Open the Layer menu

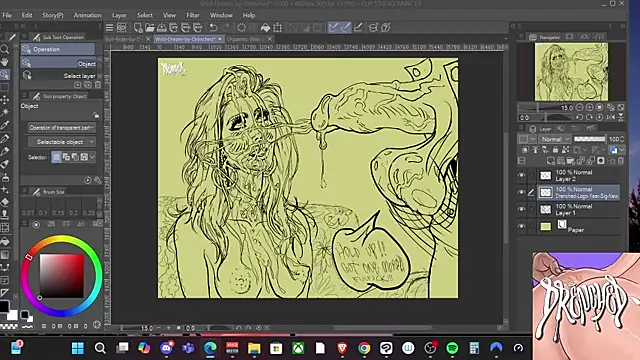119,15
